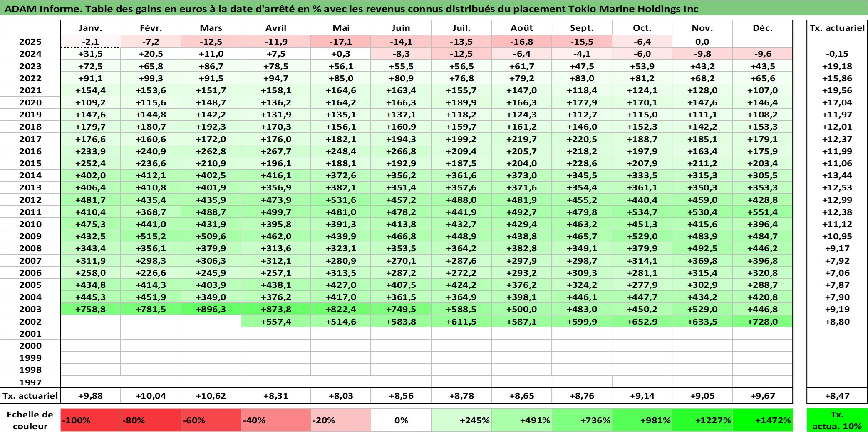Click the +736% green swatch
This screenshot has height=432, width=868.
(x=582, y=420)
